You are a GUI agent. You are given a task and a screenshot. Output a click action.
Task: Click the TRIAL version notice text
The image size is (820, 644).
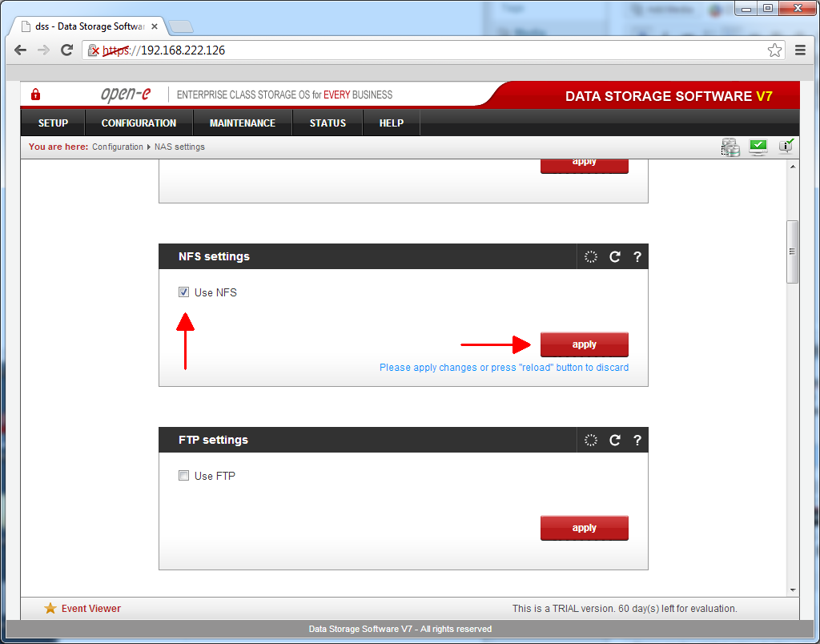[625, 609]
